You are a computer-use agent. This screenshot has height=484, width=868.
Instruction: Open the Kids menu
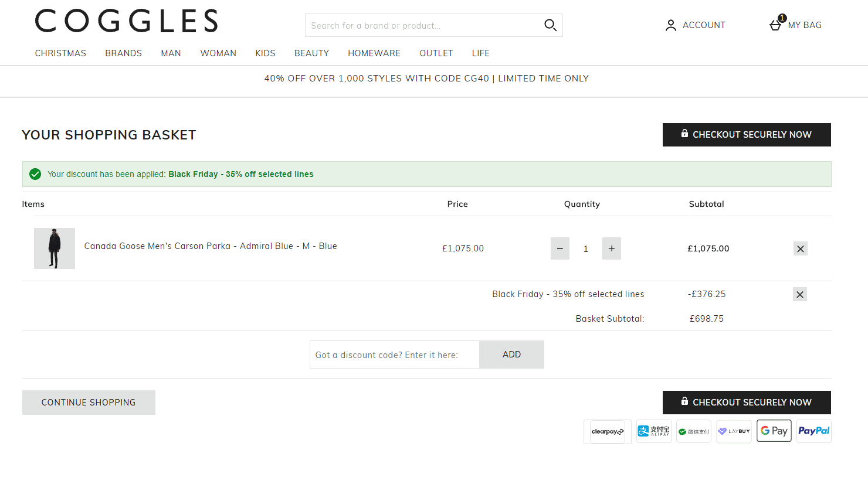[266, 53]
